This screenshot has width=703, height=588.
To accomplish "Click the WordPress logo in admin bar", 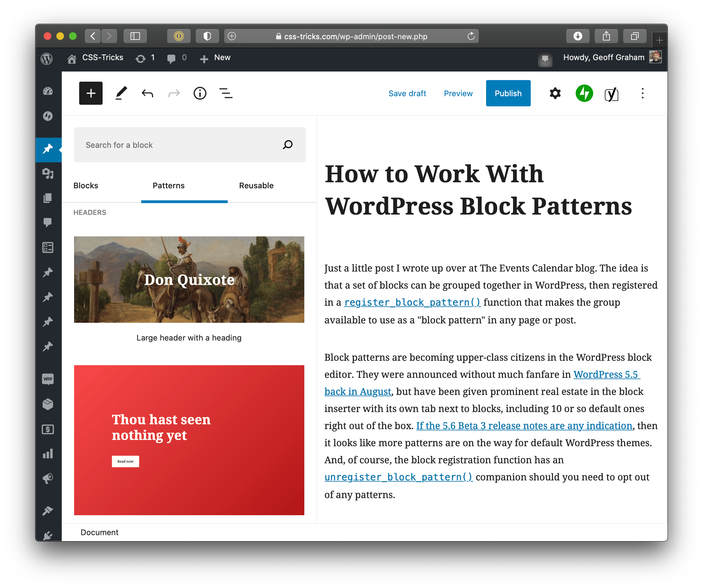I will (x=47, y=59).
